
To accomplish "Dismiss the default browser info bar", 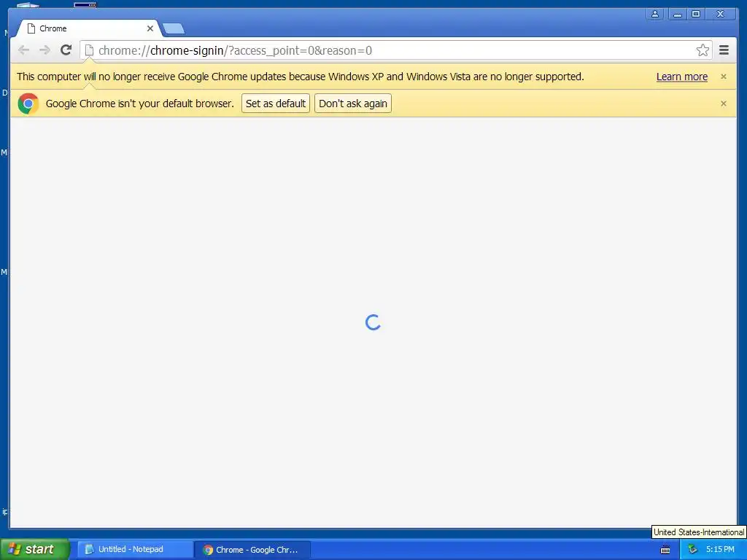I will [723, 104].
